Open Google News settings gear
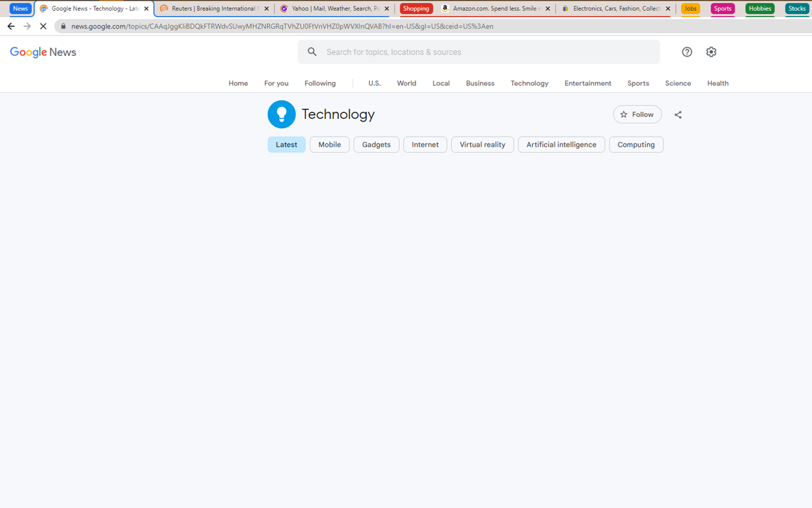Viewport: 812px width, 508px height. (x=710, y=51)
